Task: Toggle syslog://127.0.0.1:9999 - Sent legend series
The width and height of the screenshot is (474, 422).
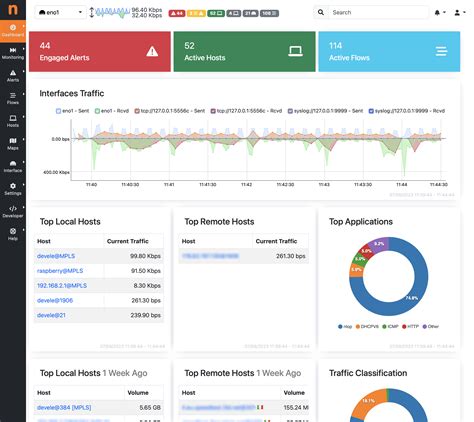Action: [x=325, y=111]
